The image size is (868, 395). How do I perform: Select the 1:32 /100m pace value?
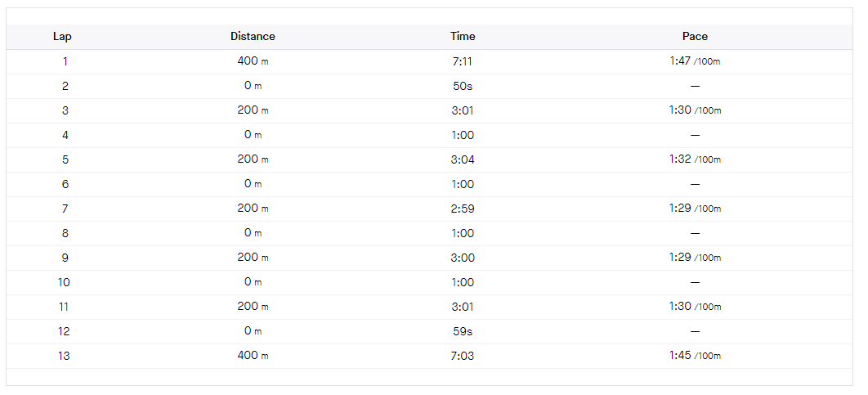pyautogui.click(x=695, y=159)
